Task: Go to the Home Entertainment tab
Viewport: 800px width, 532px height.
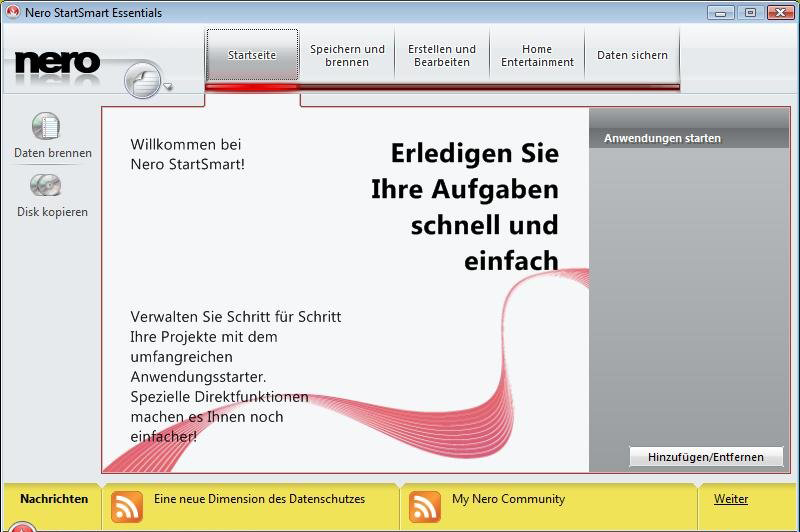Action: [537, 55]
